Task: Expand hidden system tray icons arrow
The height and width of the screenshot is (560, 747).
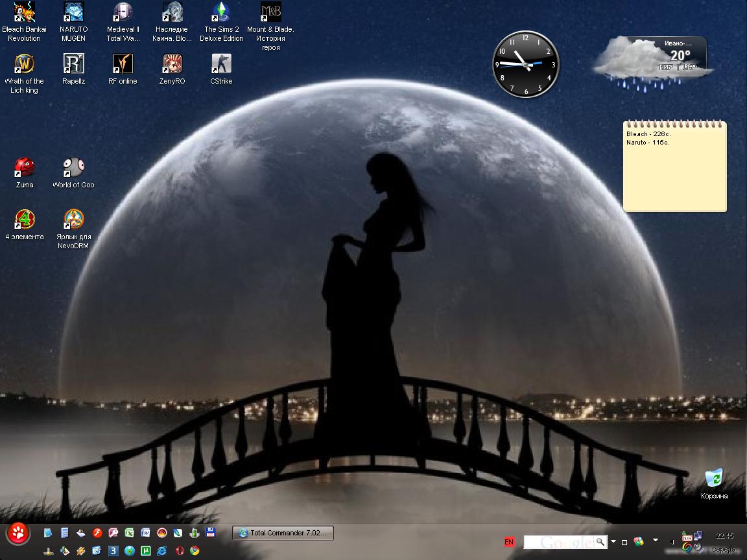Action: (672, 542)
